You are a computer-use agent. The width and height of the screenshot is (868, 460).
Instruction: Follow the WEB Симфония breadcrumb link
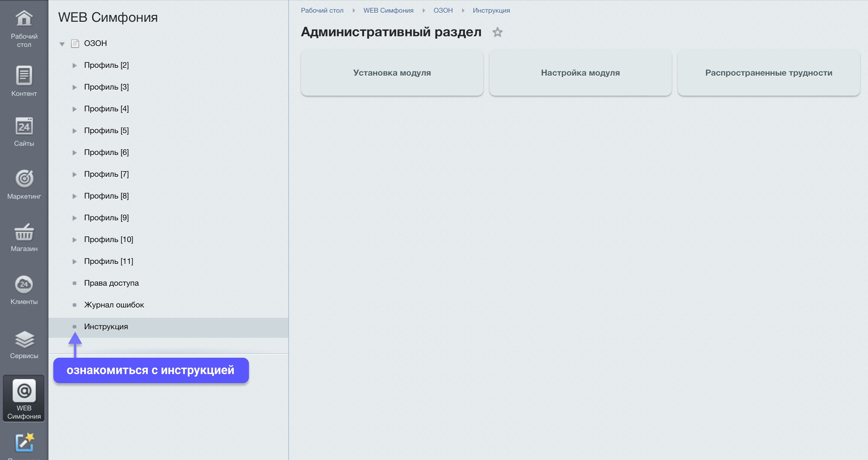(388, 10)
